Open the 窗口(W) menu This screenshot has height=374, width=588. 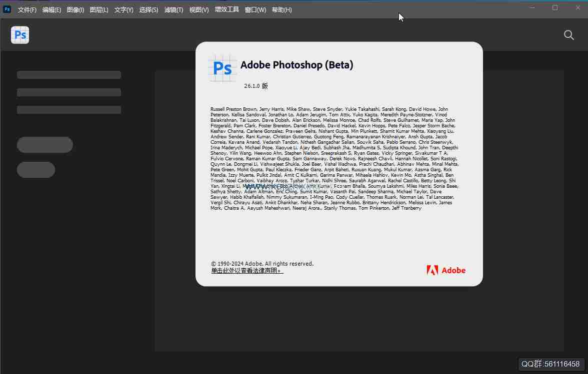255,9
